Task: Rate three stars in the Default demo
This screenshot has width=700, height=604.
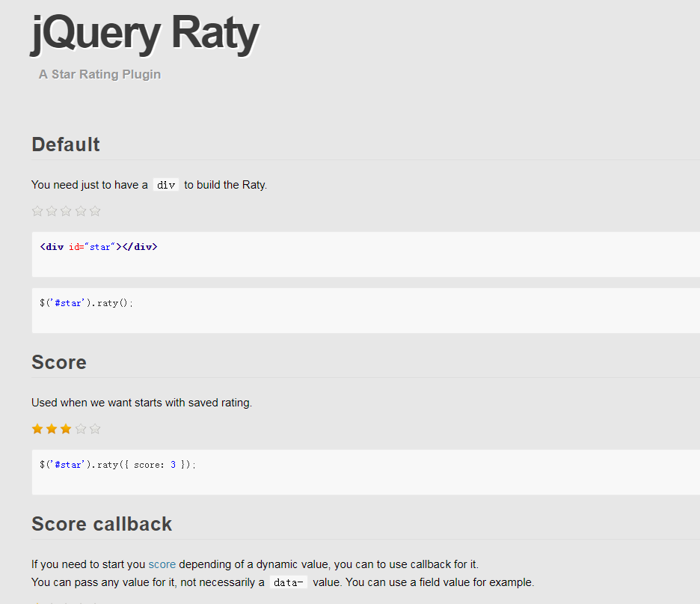Action: [x=66, y=211]
